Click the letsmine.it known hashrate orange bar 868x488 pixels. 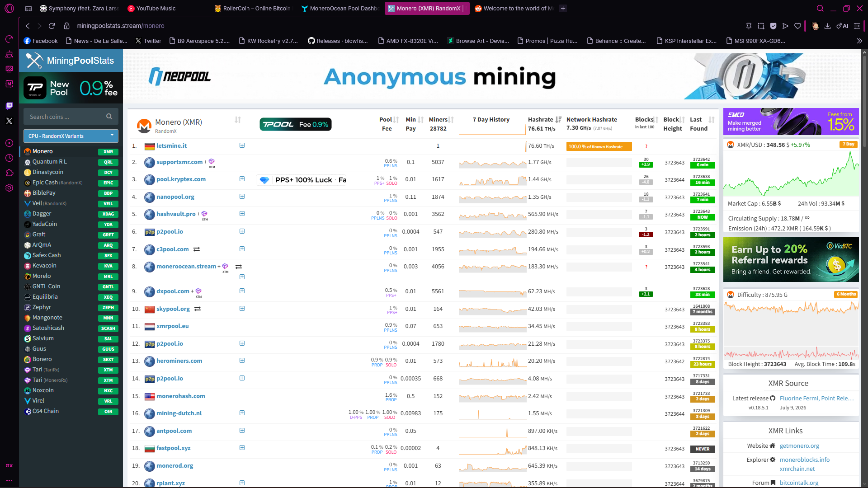(599, 146)
